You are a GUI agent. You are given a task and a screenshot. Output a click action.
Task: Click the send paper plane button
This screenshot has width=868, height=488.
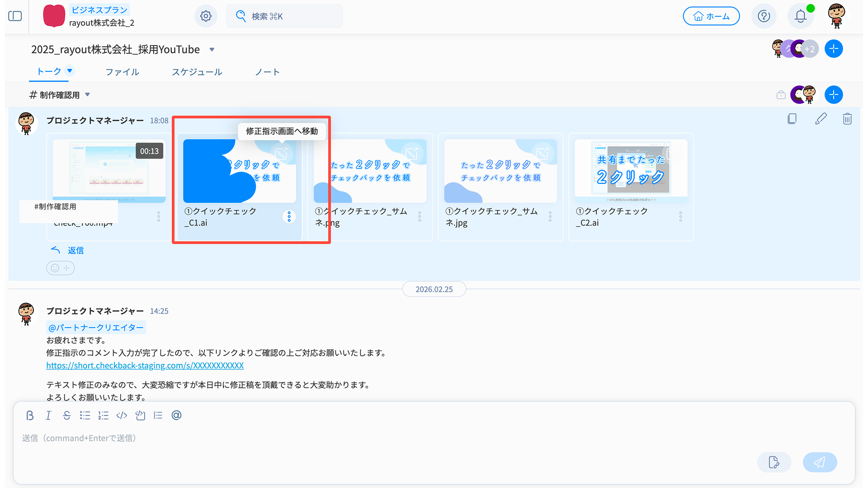[x=820, y=462]
